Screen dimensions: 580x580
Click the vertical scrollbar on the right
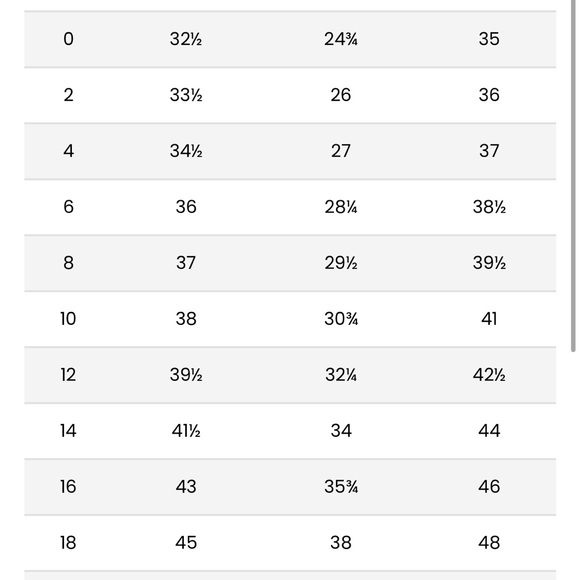click(573, 176)
